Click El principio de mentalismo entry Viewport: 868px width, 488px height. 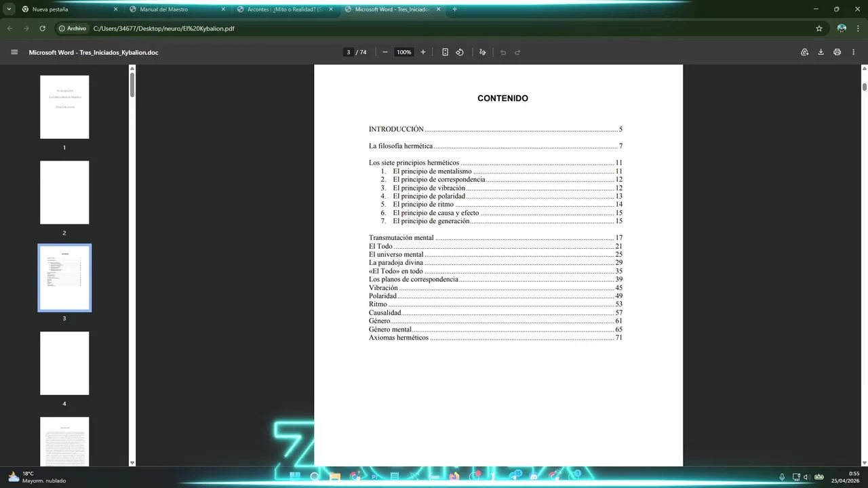coord(501,171)
